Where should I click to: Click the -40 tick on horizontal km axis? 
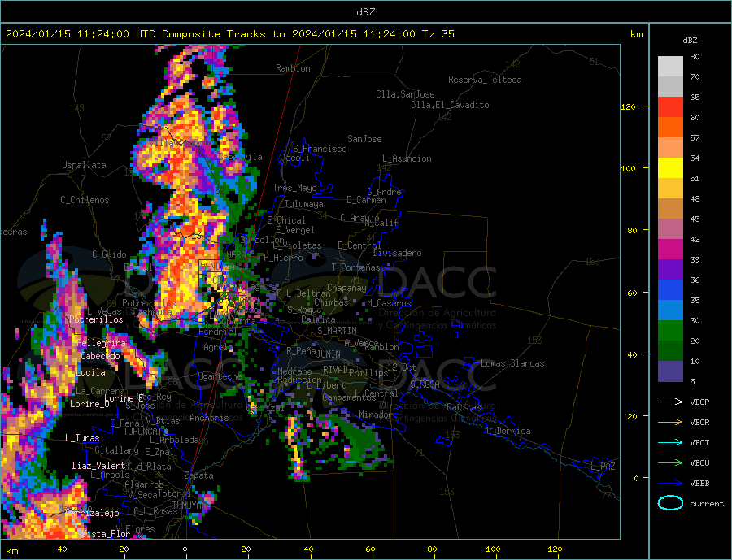pyautogui.click(x=59, y=549)
